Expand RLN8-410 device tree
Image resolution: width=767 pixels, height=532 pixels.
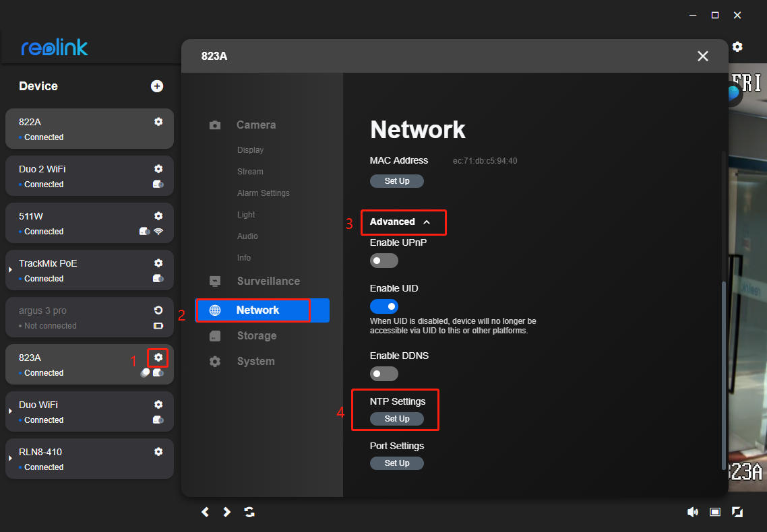pyautogui.click(x=10, y=458)
